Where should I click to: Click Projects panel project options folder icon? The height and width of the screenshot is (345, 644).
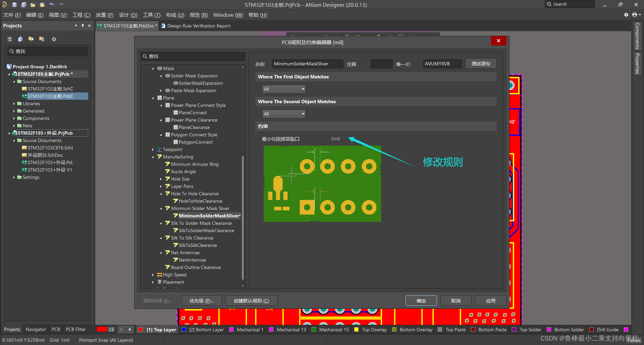[42, 39]
